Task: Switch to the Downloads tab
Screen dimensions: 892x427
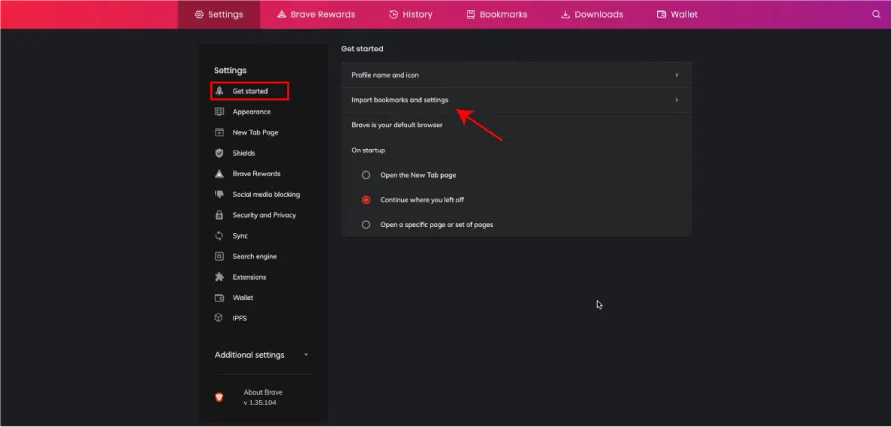Action: pos(592,15)
